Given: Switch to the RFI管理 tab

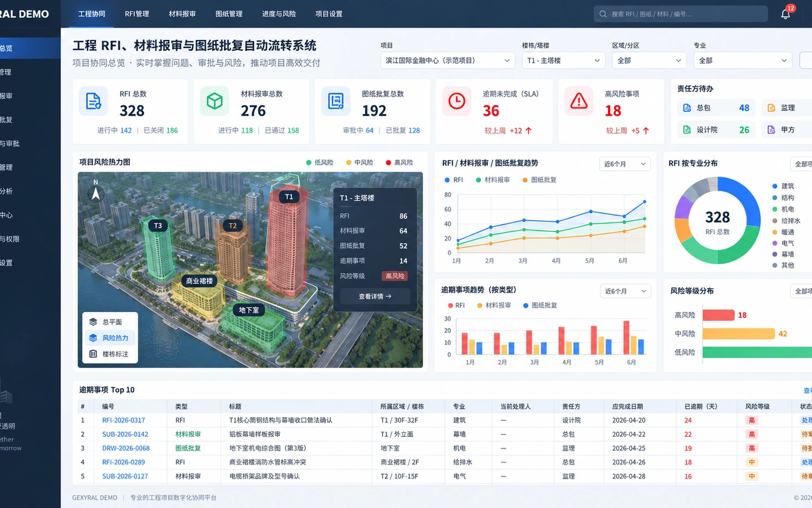Looking at the screenshot, I should (x=137, y=14).
